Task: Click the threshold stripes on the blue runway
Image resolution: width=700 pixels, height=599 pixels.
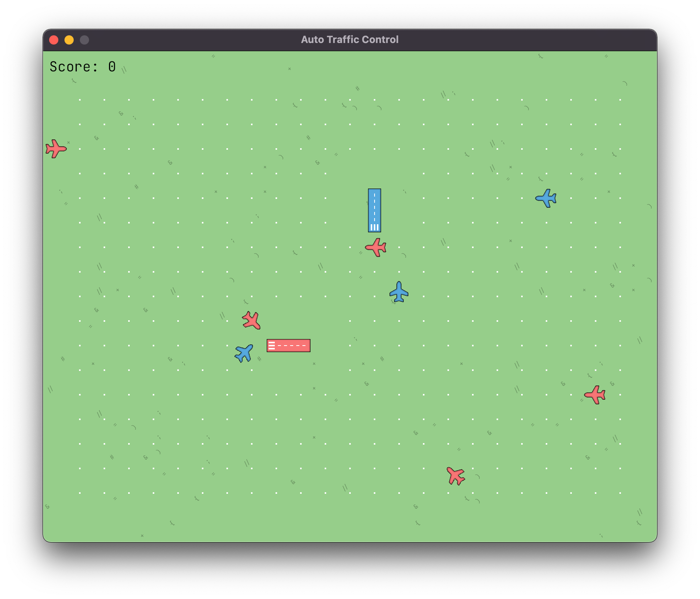Action: [374, 227]
